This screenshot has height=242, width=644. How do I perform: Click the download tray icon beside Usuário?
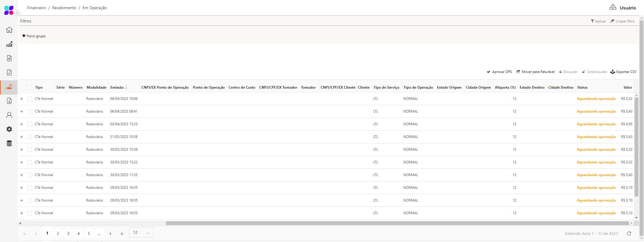click(613, 7)
